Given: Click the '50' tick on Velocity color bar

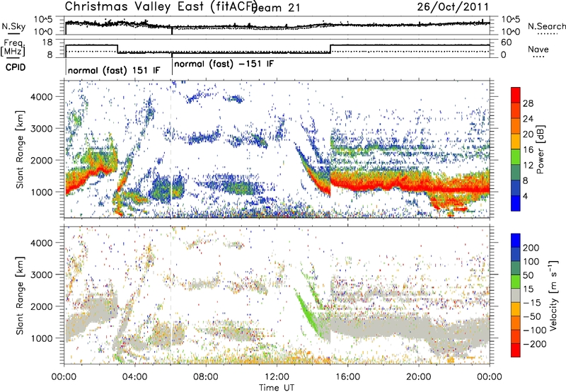Looking at the screenshot, I should pyautogui.click(x=528, y=275).
